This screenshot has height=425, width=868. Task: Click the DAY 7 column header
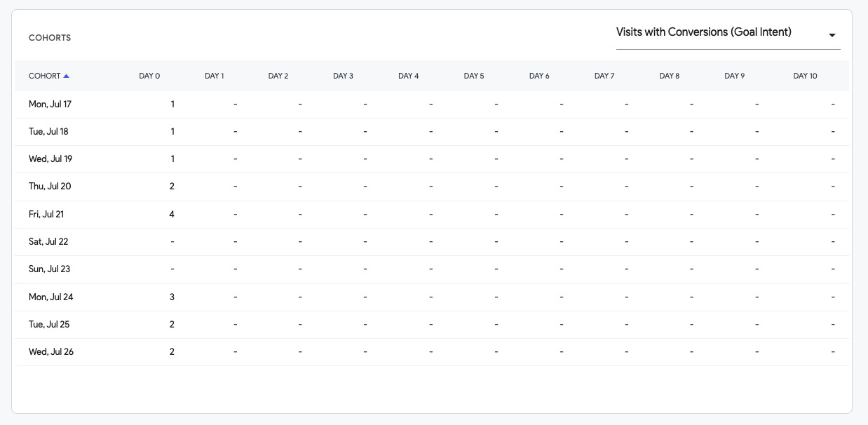[604, 76]
